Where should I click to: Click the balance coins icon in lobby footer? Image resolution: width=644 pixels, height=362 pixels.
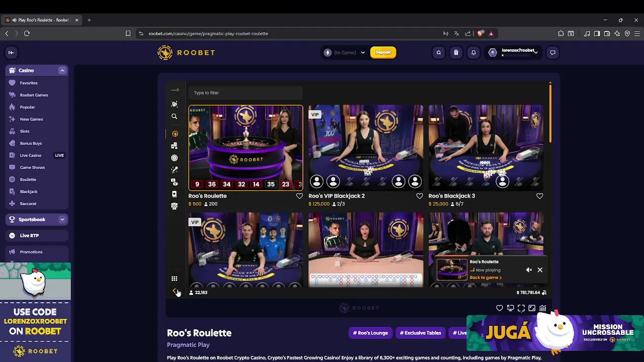[x=544, y=293]
